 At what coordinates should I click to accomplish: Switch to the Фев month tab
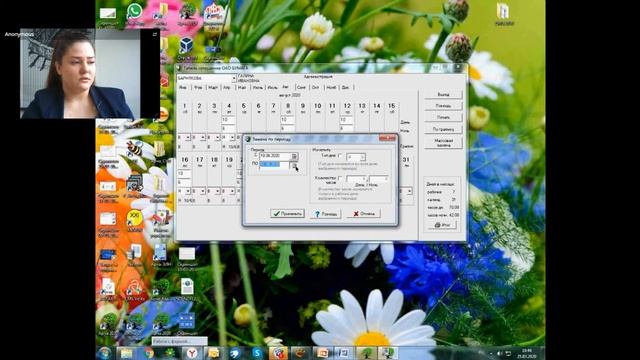(x=198, y=87)
